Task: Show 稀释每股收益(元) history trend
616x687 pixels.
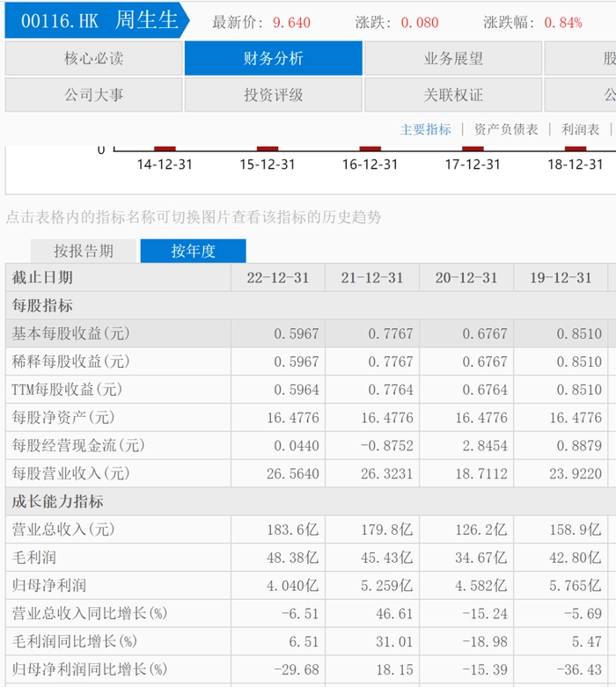Action: [x=70, y=362]
